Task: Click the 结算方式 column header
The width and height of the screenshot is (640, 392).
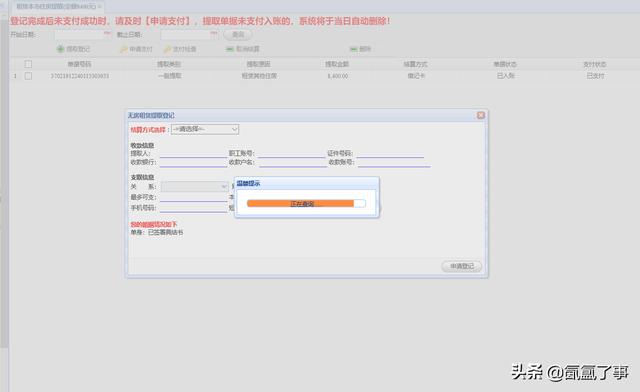Action: tap(416, 64)
